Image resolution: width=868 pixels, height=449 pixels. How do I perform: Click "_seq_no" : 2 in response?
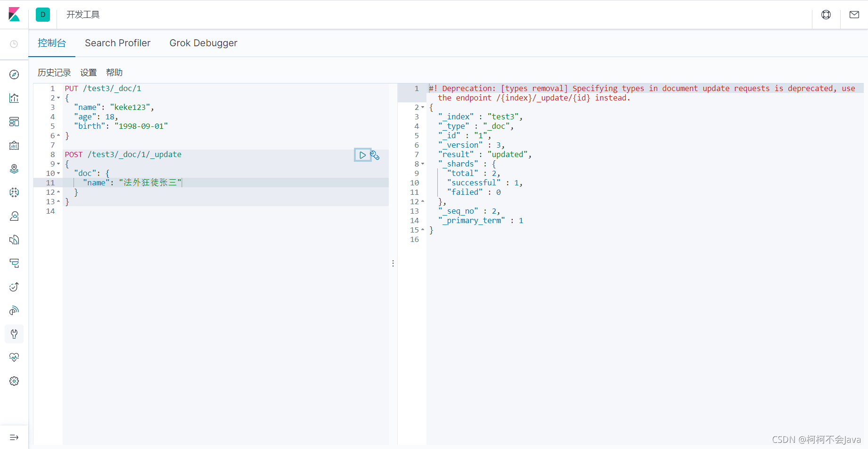point(469,211)
